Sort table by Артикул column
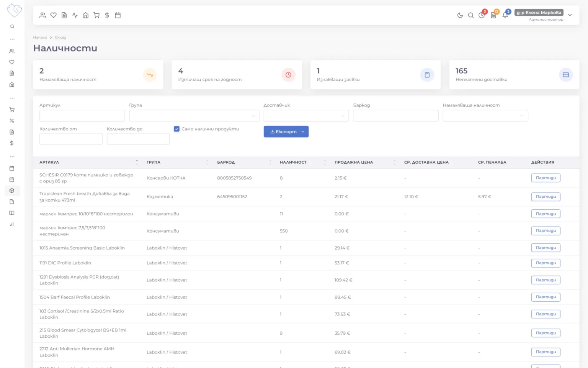 point(89,162)
